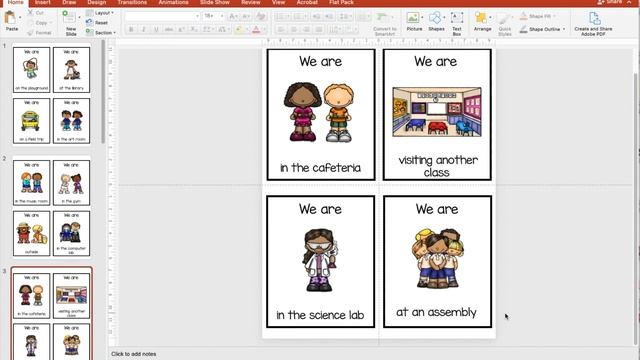
Task: Switch to the Home tab
Action: pyautogui.click(x=16, y=2)
